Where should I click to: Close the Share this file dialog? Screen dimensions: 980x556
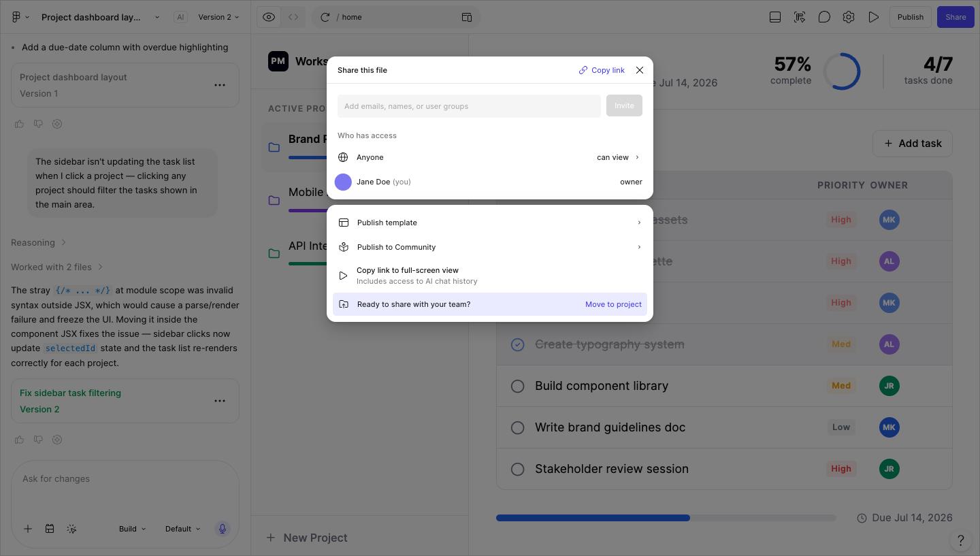click(x=640, y=70)
